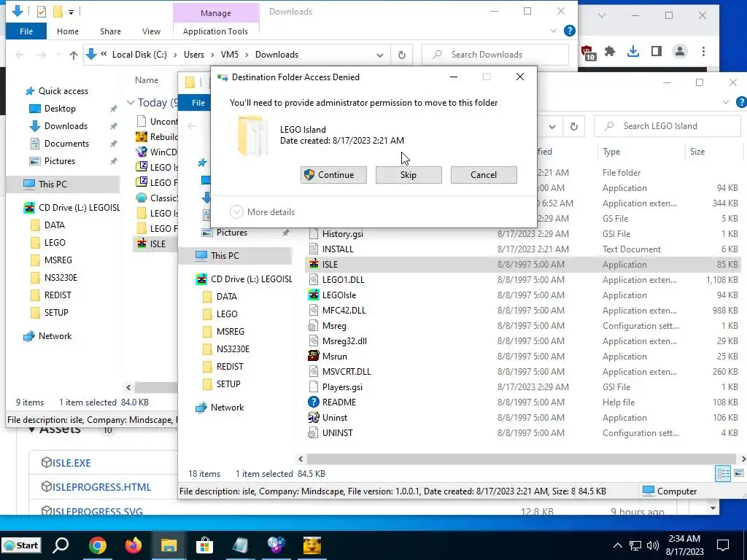The height and width of the screenshot is (560, 747).
Task: Refresh the LEGO Island folder
Action: coord(574,127)
